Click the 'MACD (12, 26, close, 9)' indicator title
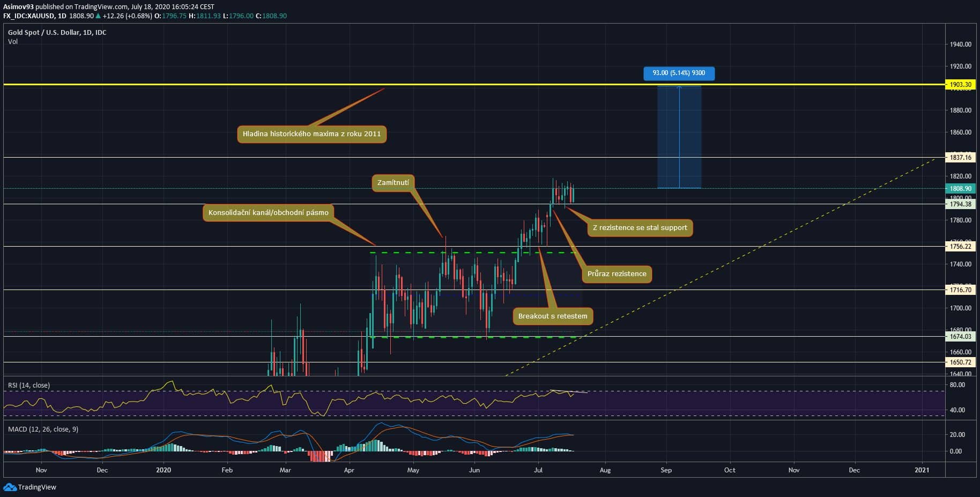 click(43, 429)
